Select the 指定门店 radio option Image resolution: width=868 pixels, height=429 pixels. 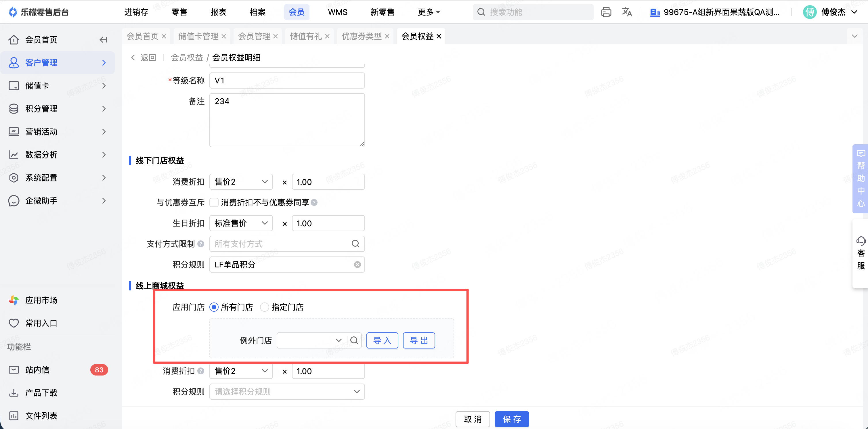coord(265,307)
